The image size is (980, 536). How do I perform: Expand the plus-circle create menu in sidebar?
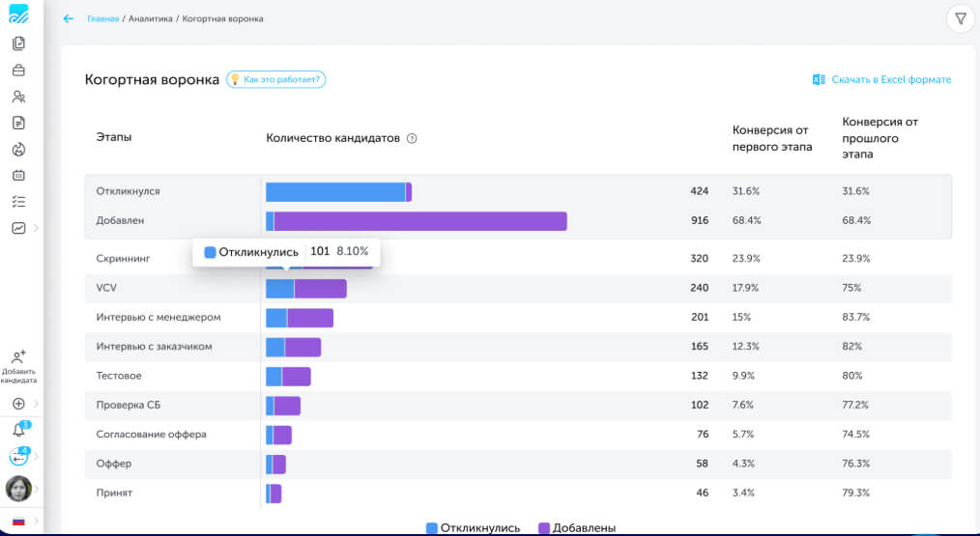(18, 404)
